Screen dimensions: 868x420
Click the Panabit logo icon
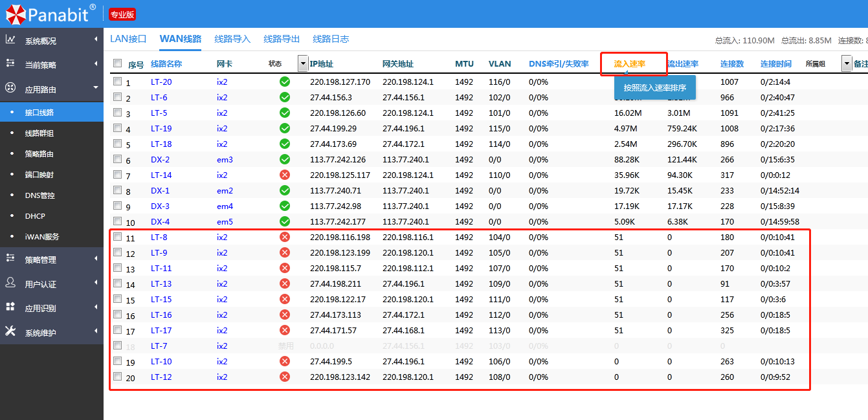[16, 14]
